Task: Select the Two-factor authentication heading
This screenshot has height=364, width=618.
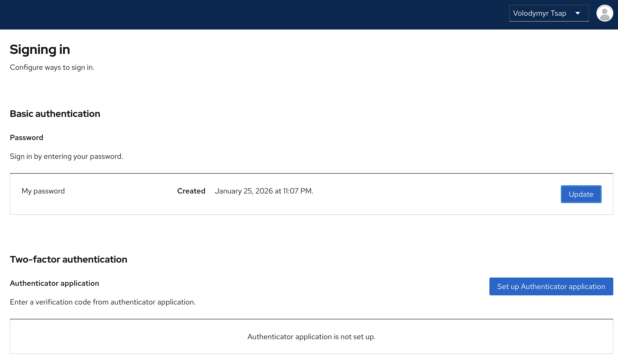Action: click(68, 260)
